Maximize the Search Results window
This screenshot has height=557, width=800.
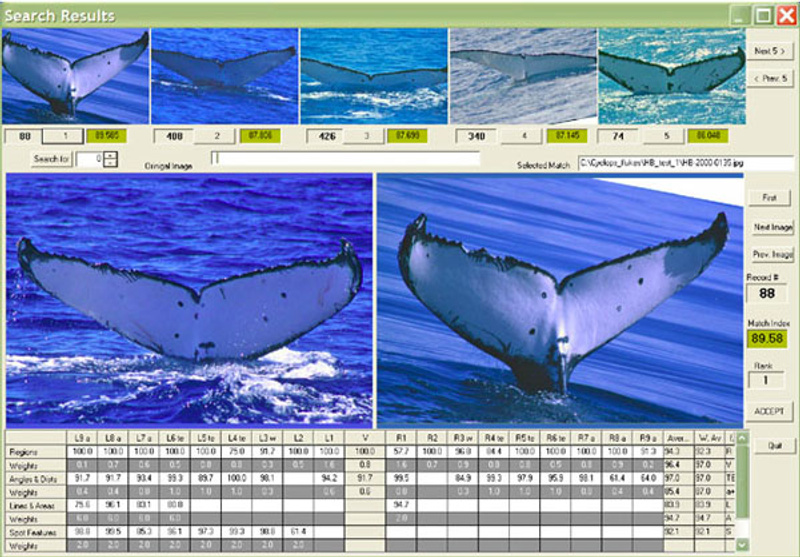pyautogui.click(x=763, y=15)
